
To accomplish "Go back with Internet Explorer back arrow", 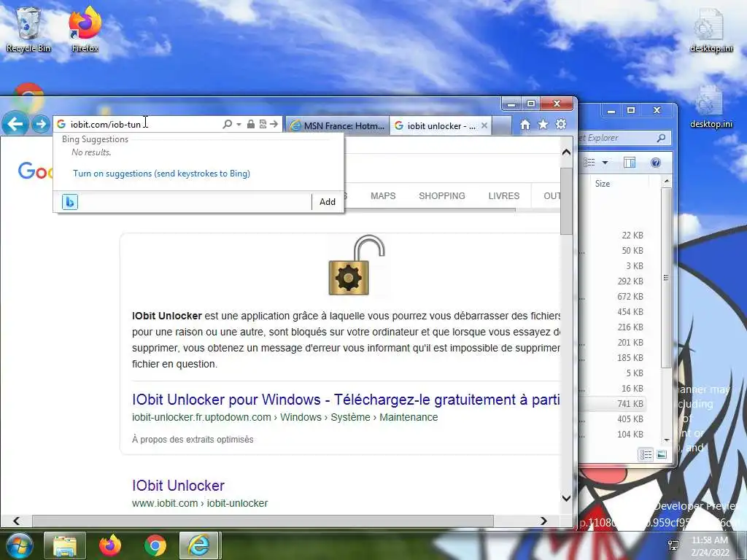I will point(15,124).
